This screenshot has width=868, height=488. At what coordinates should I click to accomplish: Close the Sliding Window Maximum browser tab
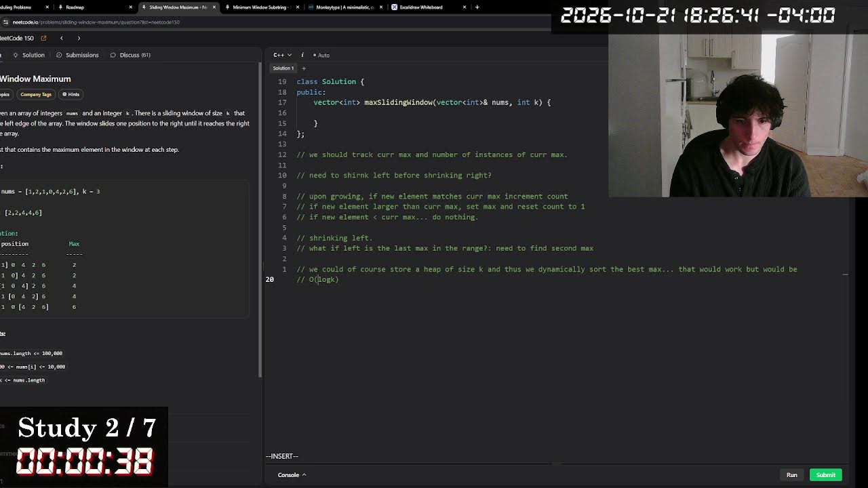[x=214, y=7]
